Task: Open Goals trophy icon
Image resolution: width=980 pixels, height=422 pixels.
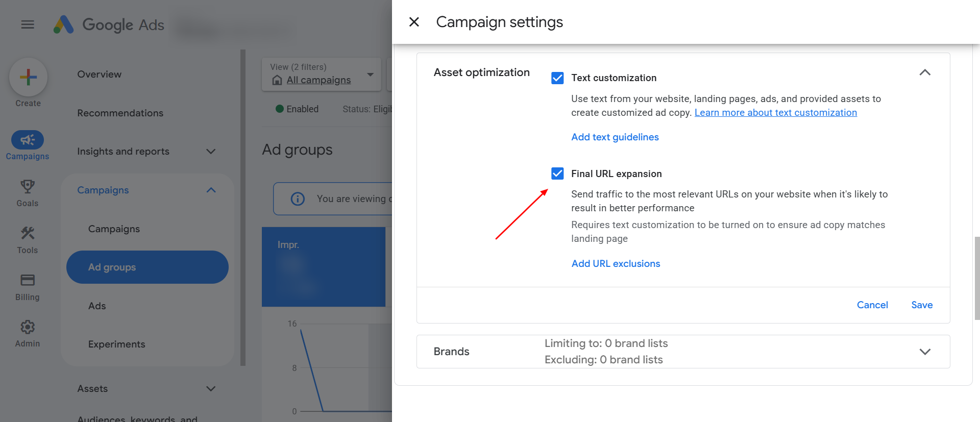Action: (x=28, y=187)
